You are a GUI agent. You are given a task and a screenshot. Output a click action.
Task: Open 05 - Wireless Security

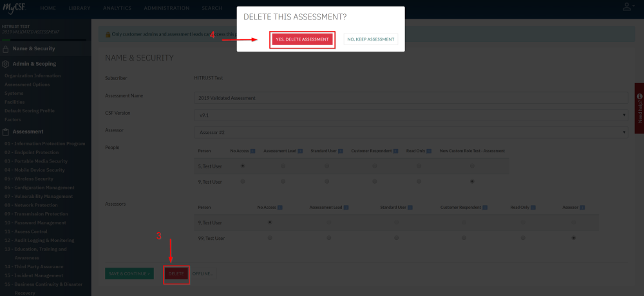point(29,179)
